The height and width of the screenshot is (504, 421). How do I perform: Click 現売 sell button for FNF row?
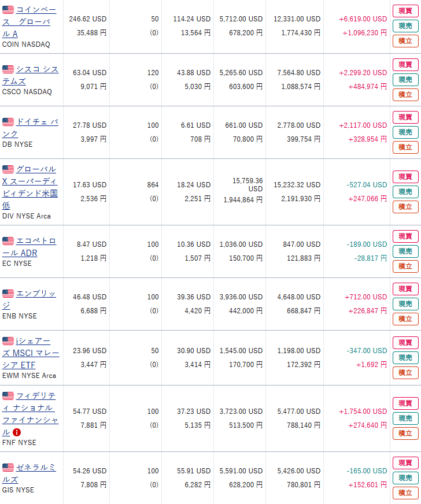pos(405,418)
